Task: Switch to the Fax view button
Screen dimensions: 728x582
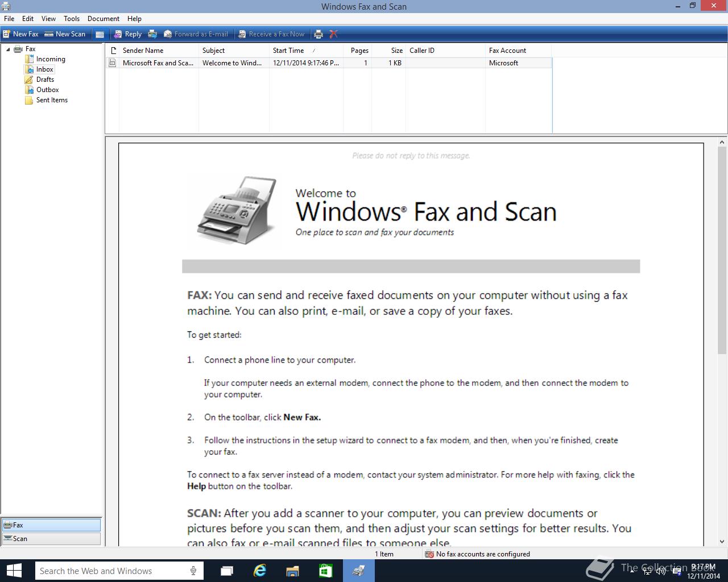Action: pyautogui.click(x=51, y=525)
